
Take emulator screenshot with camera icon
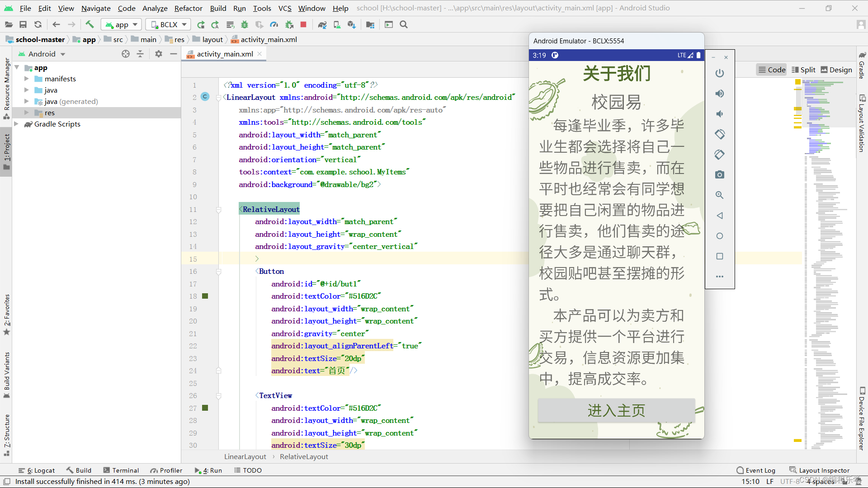click(720, 175)
